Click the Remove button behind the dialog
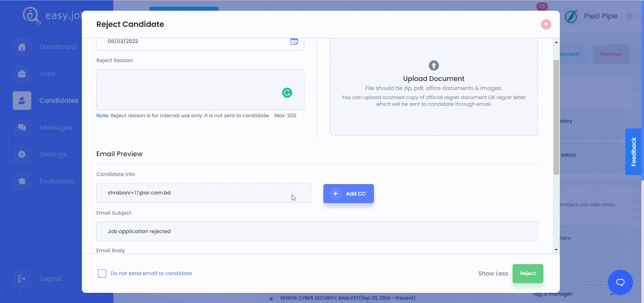Viewport: 644px width, 303px height. coord(611,54)
